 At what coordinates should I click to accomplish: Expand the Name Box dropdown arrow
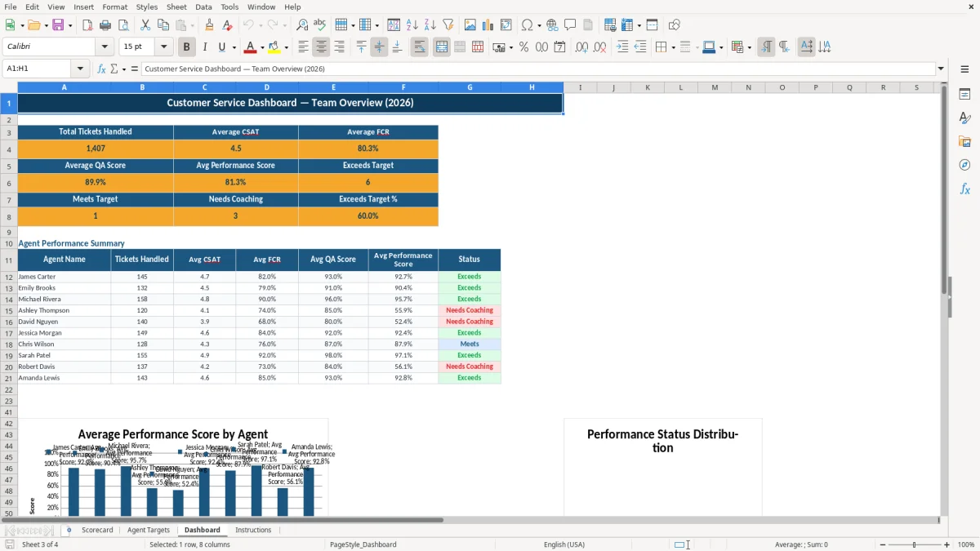[80, 69]
